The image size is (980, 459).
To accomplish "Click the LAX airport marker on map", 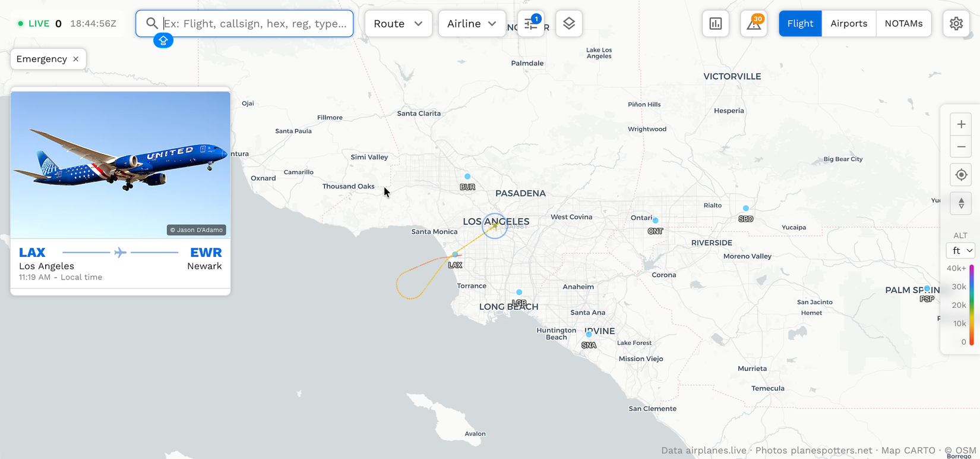I will click(x=455, y=254).
